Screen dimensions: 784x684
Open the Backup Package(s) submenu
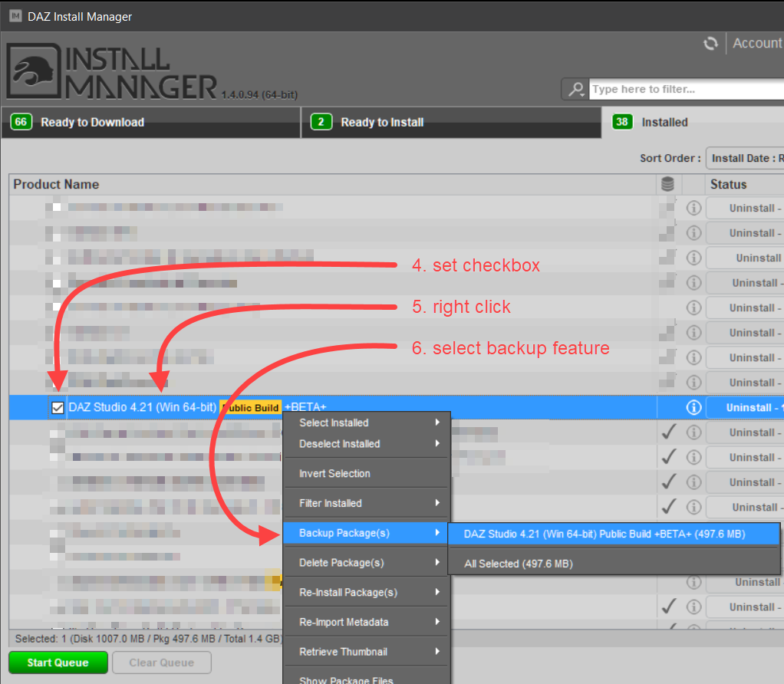tap(366, 533)
